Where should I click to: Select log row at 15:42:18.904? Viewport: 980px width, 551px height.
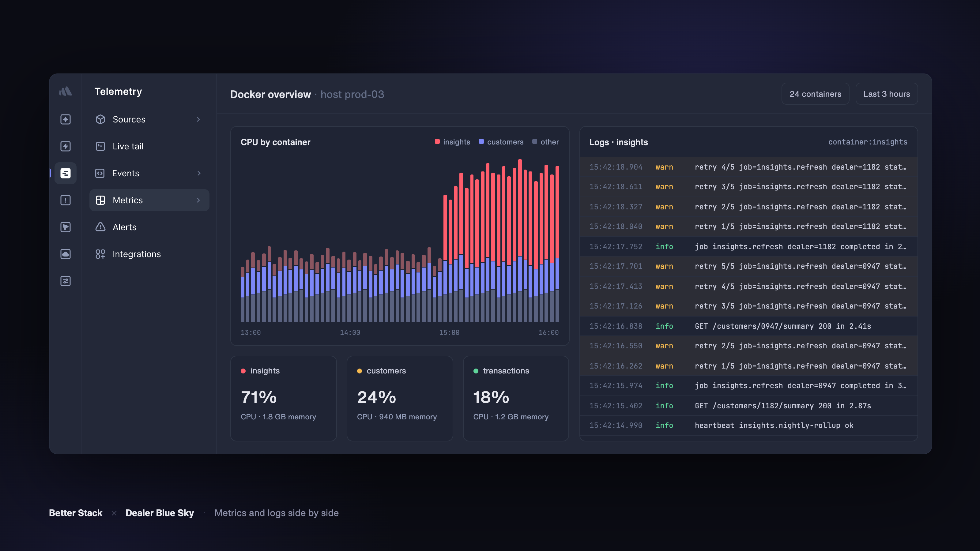click(748, 167)
